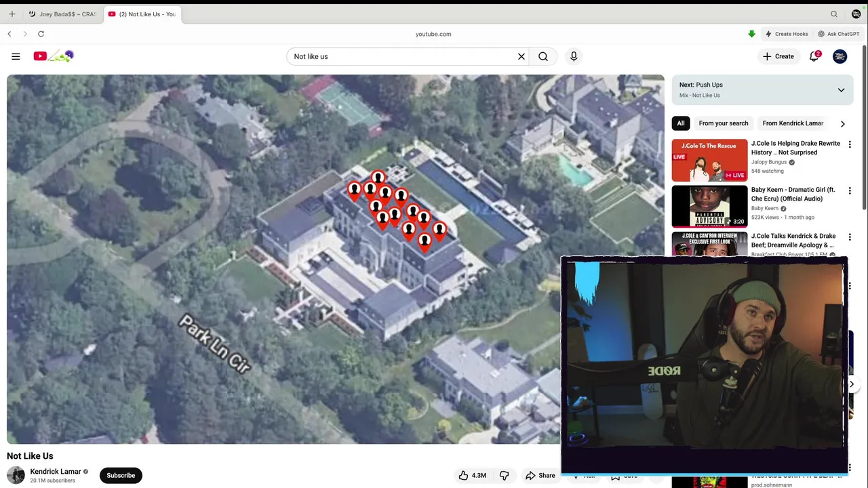
Task: Open the Kendrick Lamar channel name
Action: click(56, 471)
